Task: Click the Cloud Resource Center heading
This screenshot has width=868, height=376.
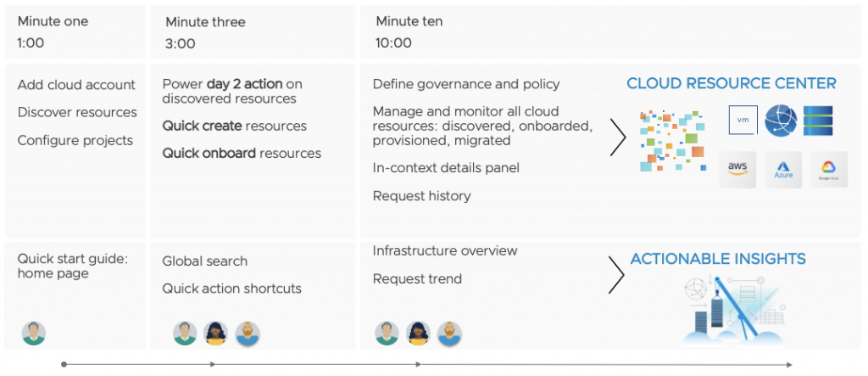Action: coord(731,83)
